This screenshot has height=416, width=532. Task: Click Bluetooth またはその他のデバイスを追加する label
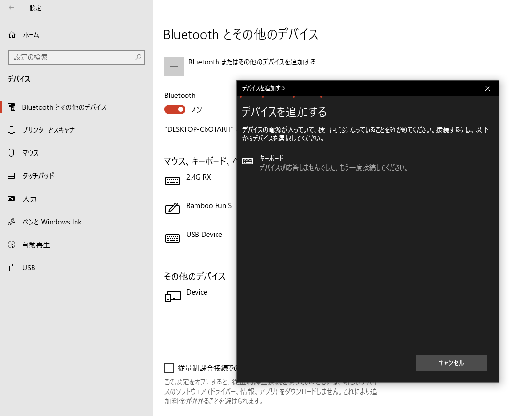click(252, 62)
